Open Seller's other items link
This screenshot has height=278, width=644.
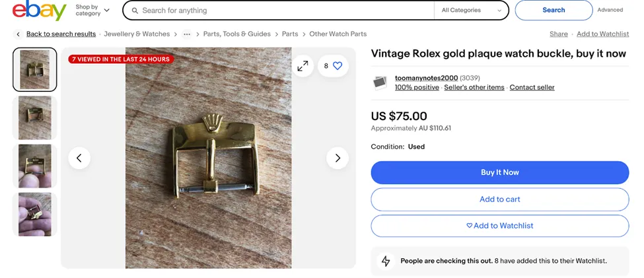474,87
